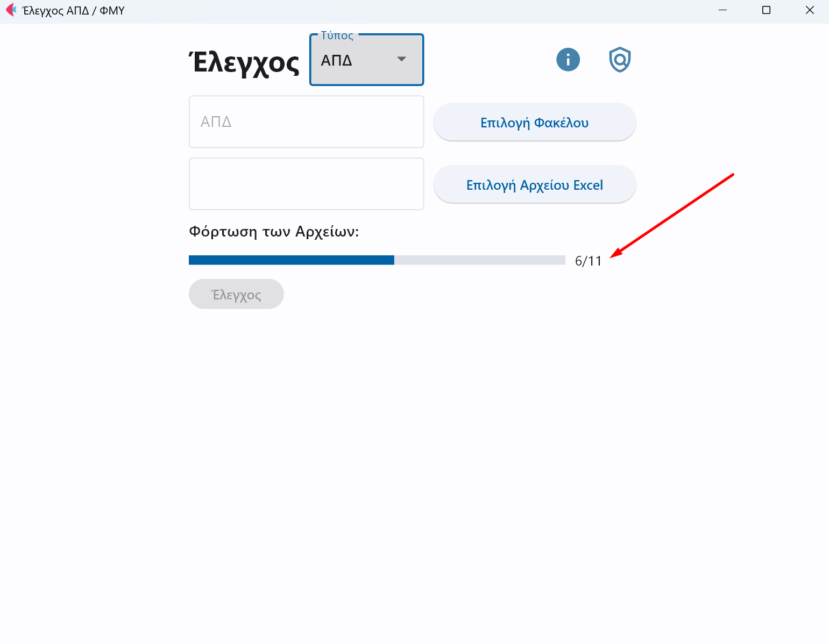This screenshot has height=644, width=829.
Task: Open the blue info icon
Action: coord(568,60)
